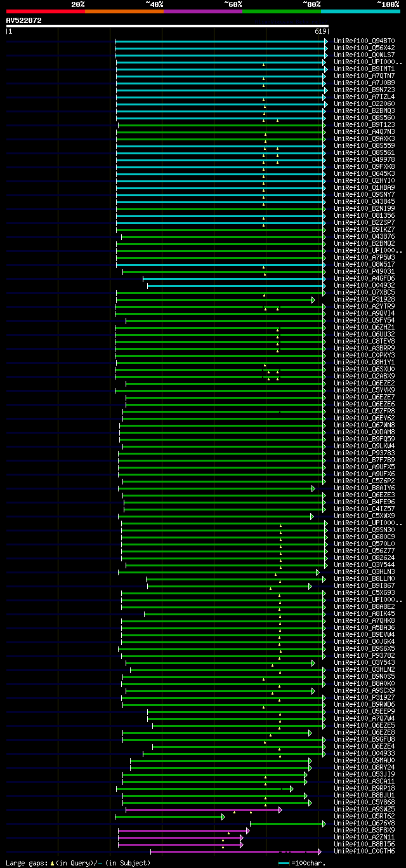Select label UniRef100_Q8H1Y1
406x868 pixels.
(364, 363)
